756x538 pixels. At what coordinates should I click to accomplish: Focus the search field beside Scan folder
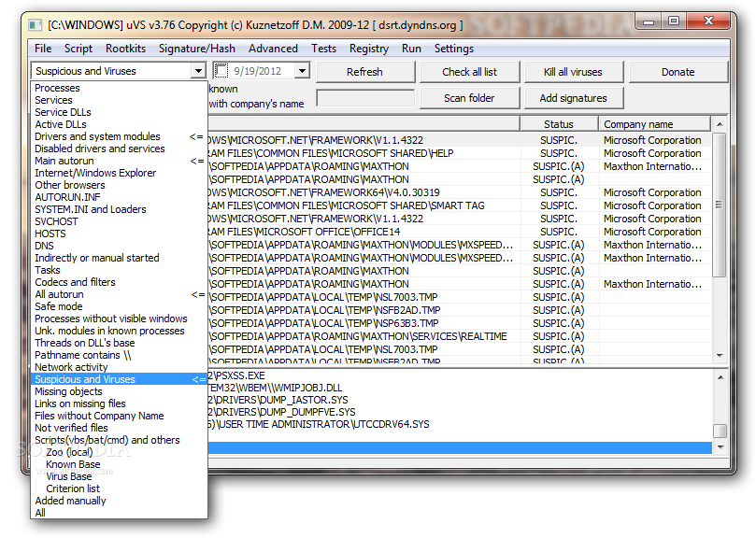365,98
